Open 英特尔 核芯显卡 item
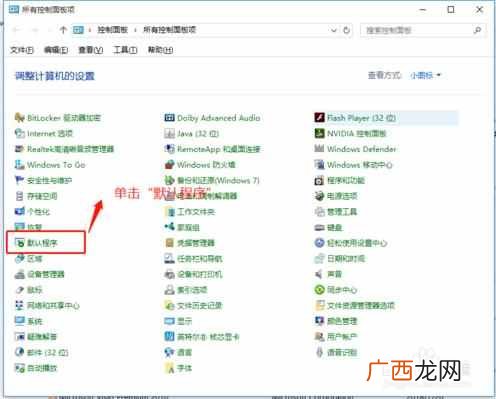 [x=202, y=337]
